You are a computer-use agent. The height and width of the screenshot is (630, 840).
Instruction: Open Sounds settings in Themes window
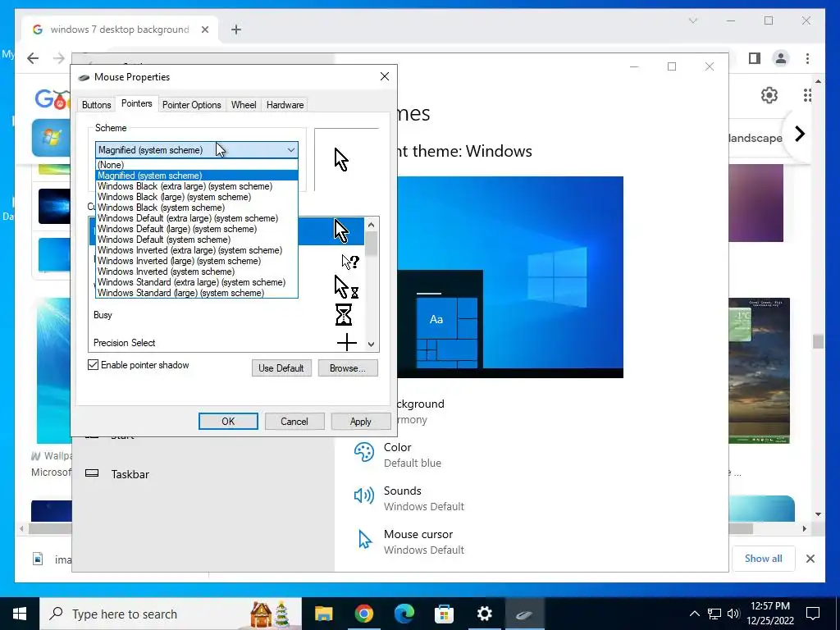(x=410, y=498)
